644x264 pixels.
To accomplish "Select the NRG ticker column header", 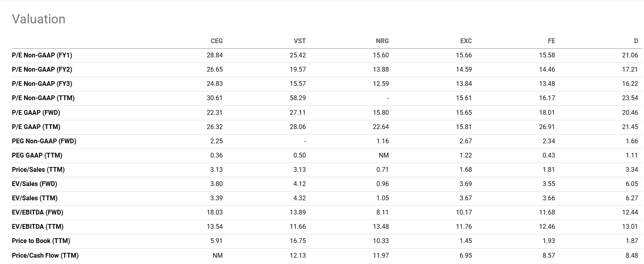I will (x=382, y=41).
